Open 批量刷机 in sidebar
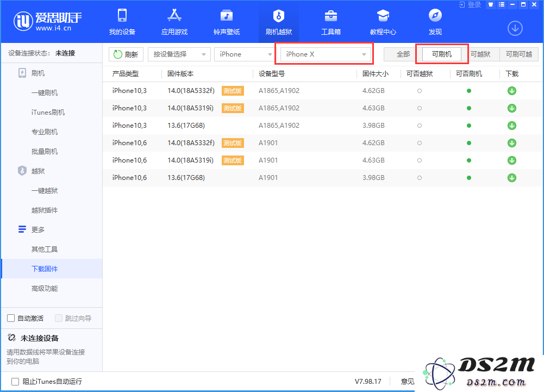The height and width of the screenshot is (392, 544). pyautogui.click(x=45, y=151)
